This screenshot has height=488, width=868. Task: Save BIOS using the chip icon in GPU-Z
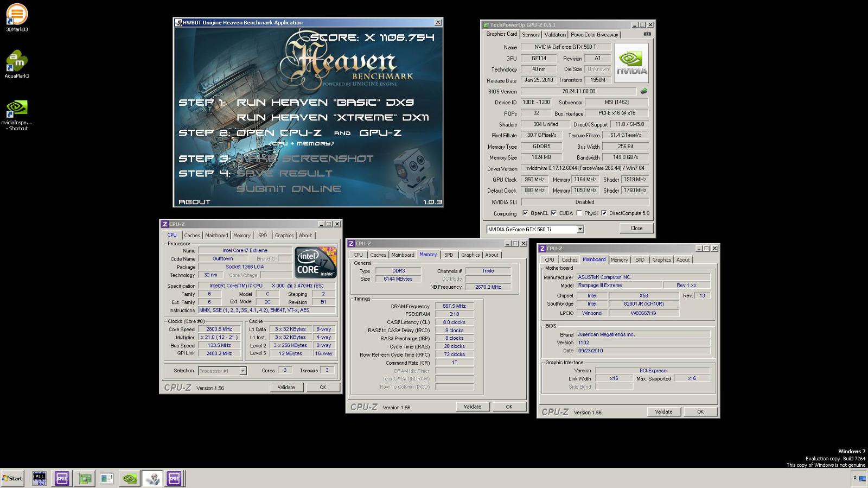point(644,91)
